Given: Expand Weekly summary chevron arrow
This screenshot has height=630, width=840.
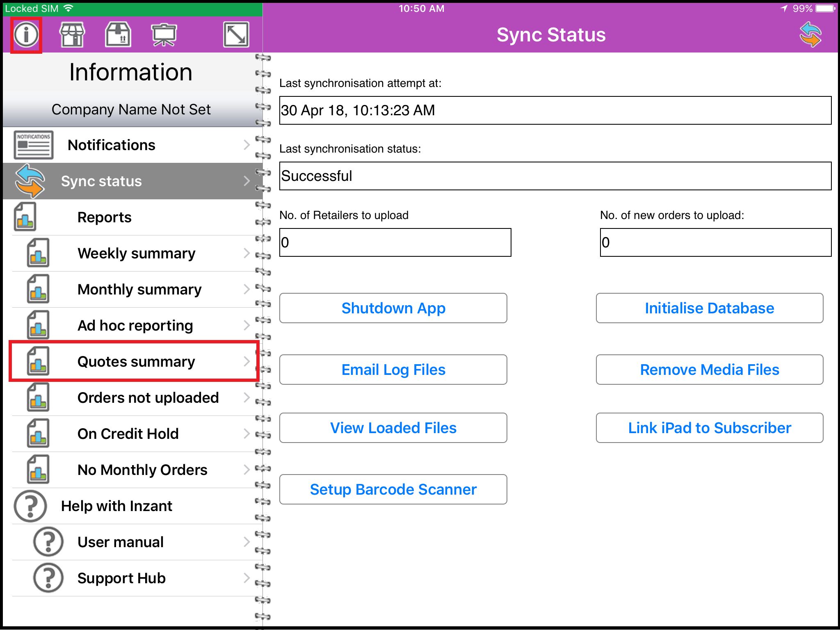Looking at the screenshot, I should (x=247, y=253).
